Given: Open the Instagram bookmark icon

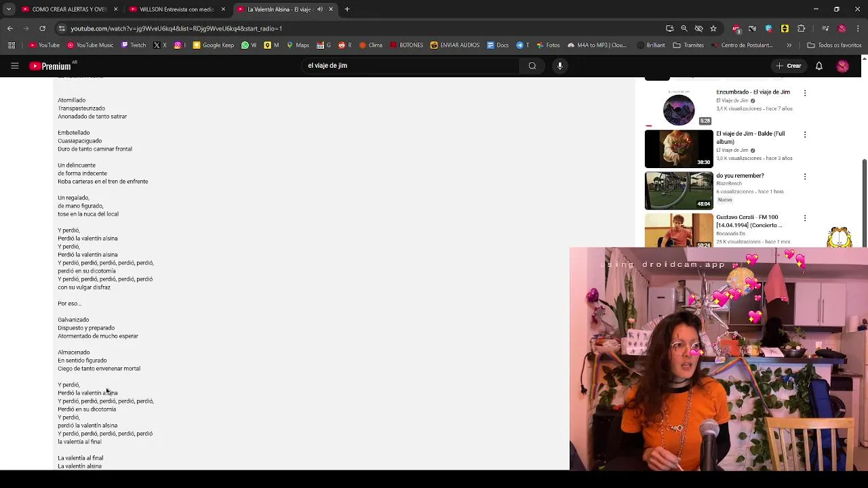Looking at the screenshot, I should [x=179, y=45].
